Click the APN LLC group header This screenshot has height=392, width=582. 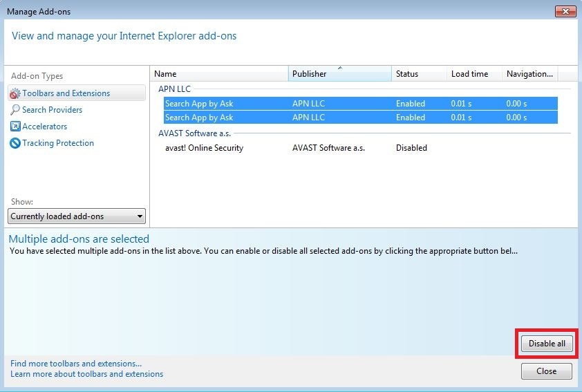pyautogui.click(x=174, y=89)
